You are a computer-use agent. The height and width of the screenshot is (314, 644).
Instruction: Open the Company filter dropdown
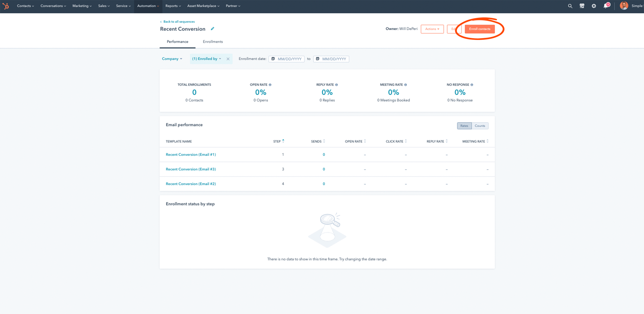click(172, 59)
